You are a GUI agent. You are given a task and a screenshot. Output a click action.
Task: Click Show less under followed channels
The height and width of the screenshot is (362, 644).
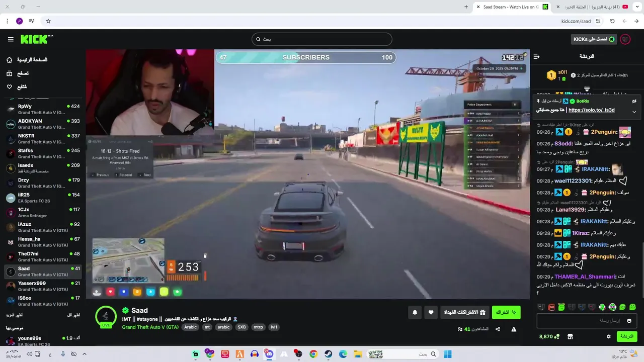73,315
